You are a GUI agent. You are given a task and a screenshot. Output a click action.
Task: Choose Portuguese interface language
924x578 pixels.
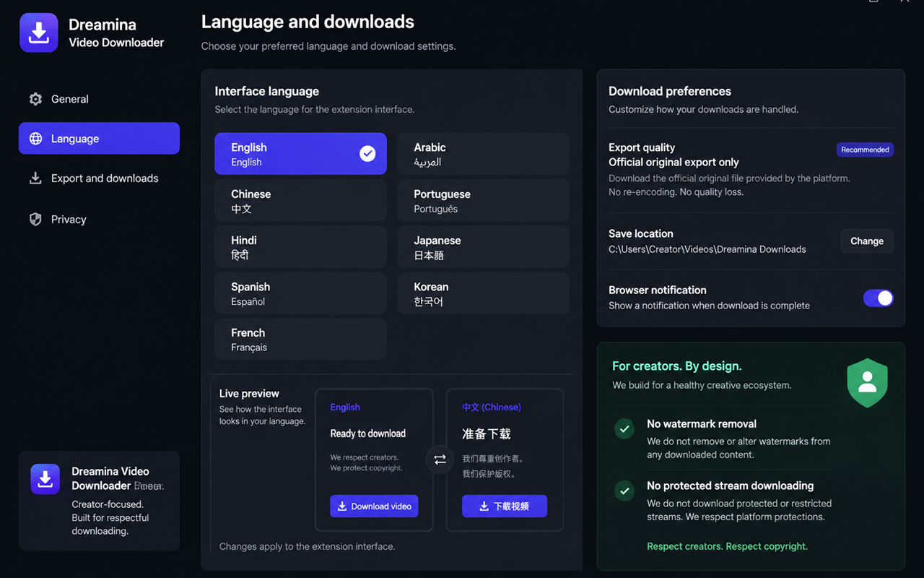click(x=483, y=200)
